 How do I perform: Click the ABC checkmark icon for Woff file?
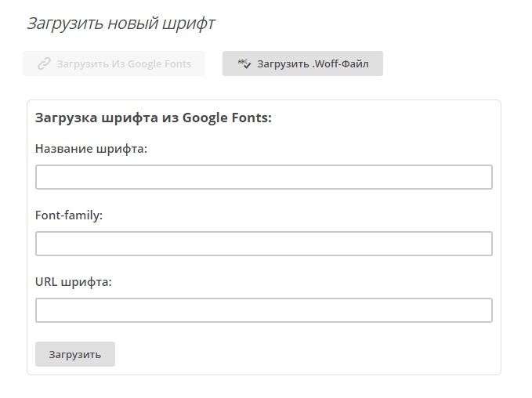tap(244, 64)
